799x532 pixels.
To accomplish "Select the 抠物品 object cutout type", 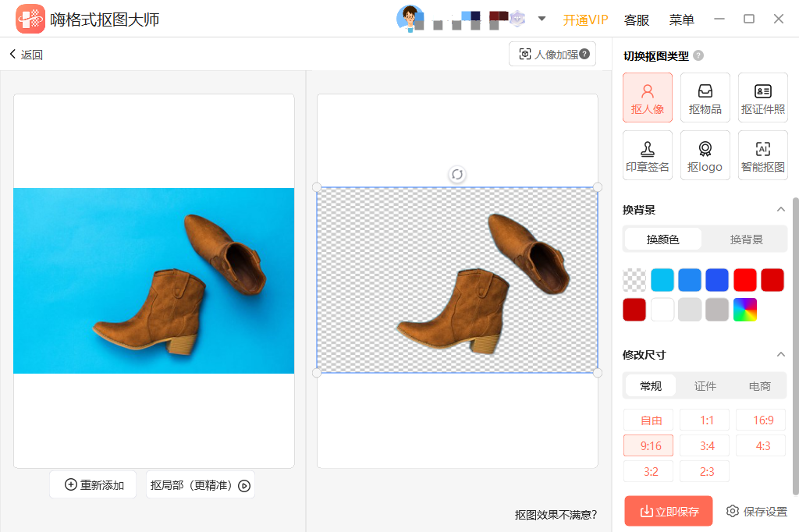I will [705, 98].
